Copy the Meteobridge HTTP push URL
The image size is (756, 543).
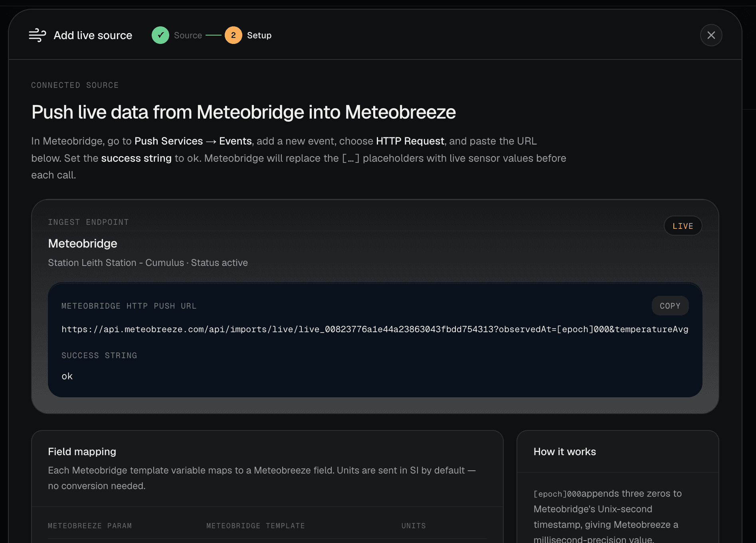[x=670, y=306]
